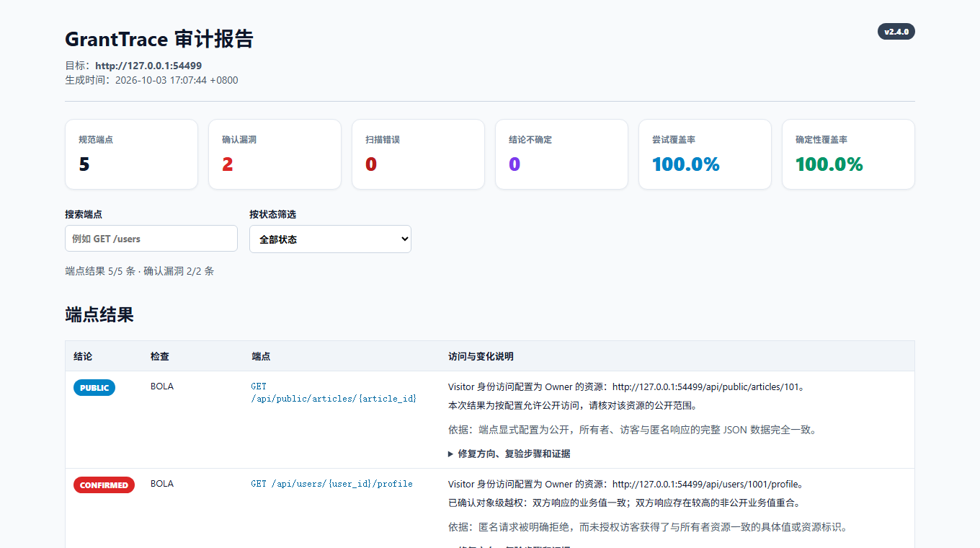Click endpoint GET /api/public/articles/{article_id}
980x548 pixels.
334,392
